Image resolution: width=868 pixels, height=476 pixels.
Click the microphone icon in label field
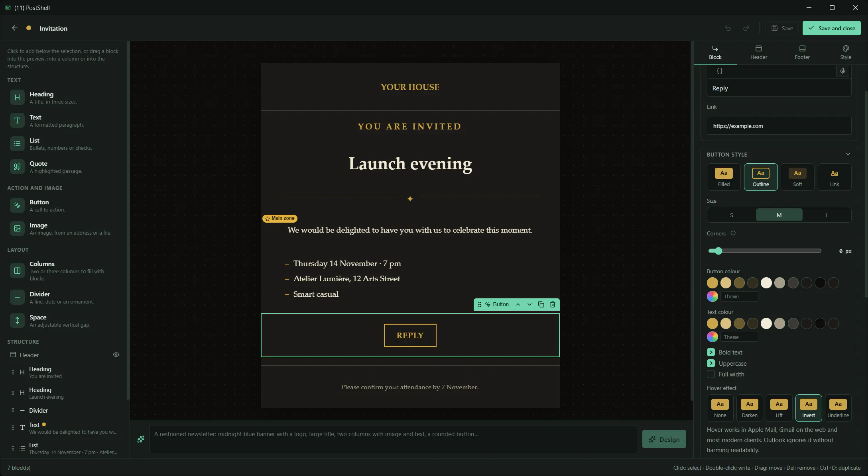click(x=842, y=71)
